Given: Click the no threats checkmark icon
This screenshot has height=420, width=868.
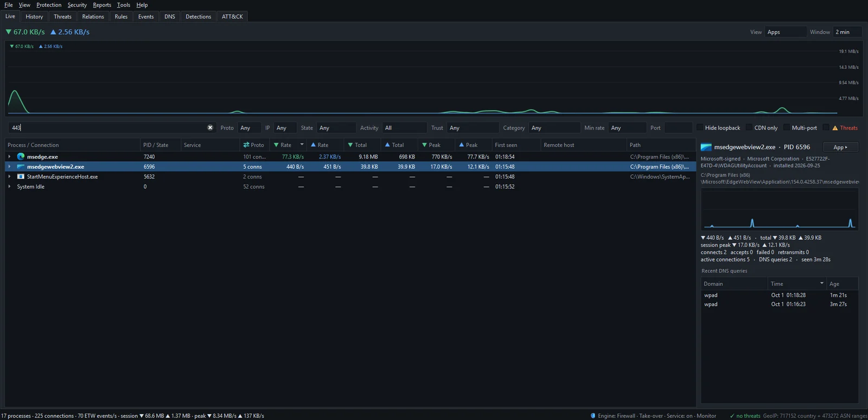Looking at the screenshot, I should click(x=732, y=416).
